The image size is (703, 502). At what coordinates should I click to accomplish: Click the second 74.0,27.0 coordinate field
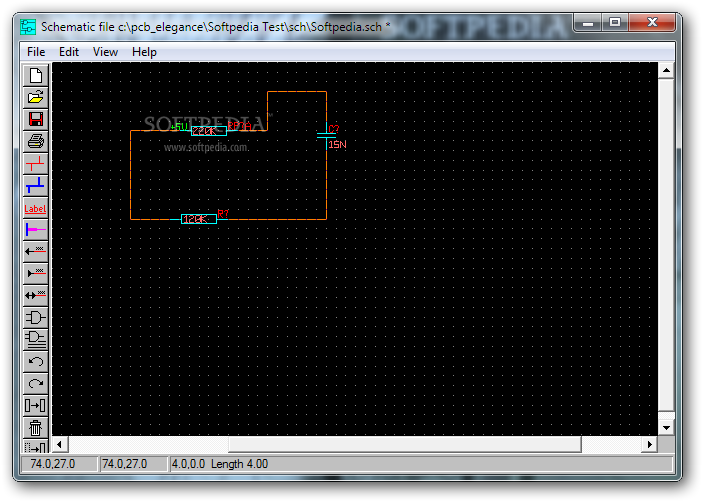[133, 464]
